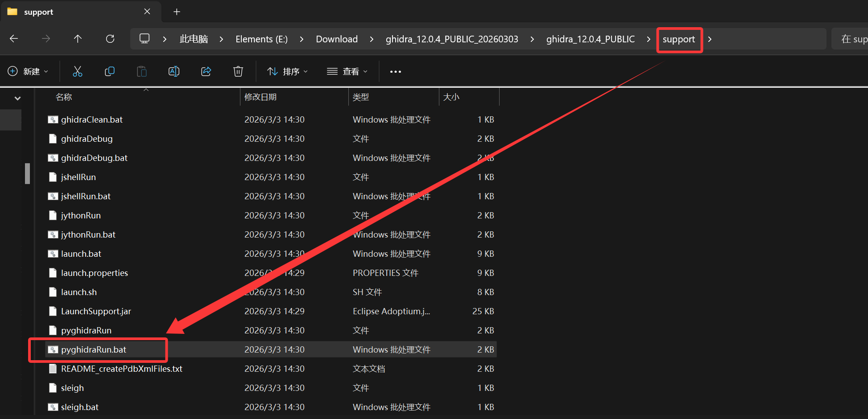
Task: Open the 排序 (Sort) dropdown
Action: [x=287, y=71]
